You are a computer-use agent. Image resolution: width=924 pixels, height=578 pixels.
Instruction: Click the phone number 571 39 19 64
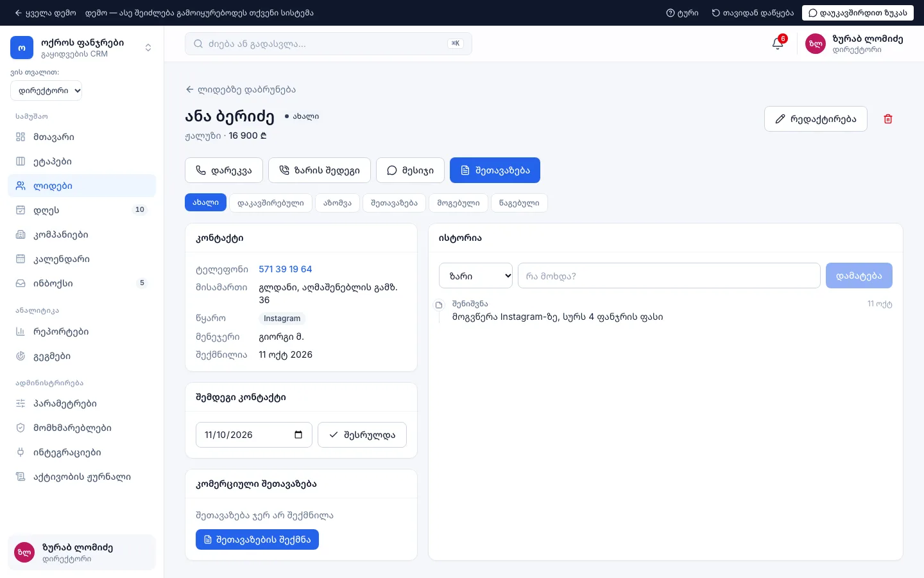(286, 269)
